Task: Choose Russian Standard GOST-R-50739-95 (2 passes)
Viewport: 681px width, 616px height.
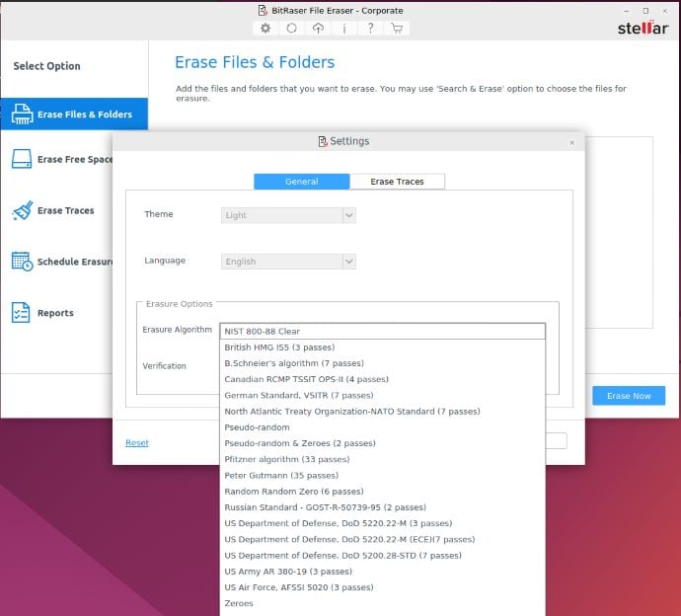Action: click(382, 507)
